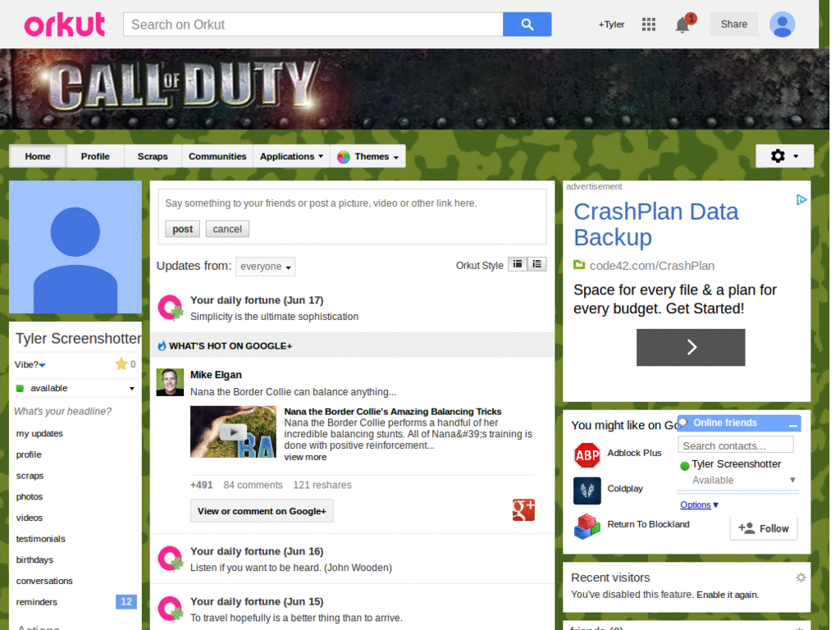Click the star rating icon near Vibe
This screenshot has height=630, width=840.
pos(121,363)
